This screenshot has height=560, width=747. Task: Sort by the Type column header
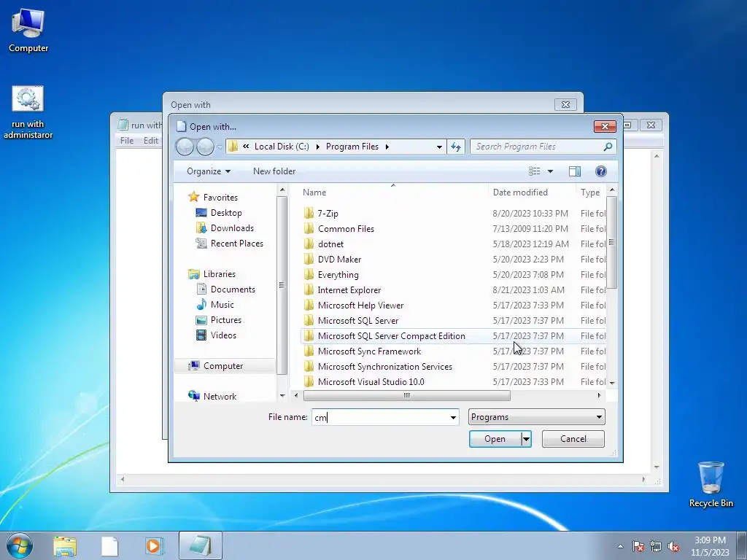(591, 192)
